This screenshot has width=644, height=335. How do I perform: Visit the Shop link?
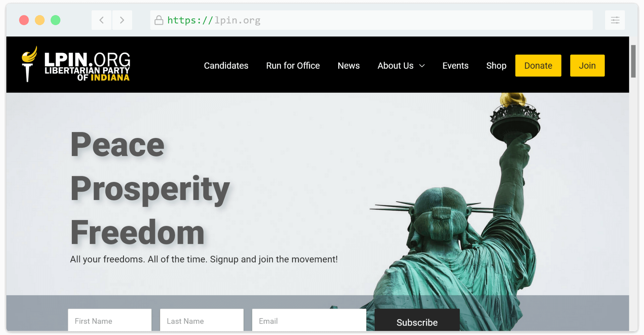tap(496, 66)
